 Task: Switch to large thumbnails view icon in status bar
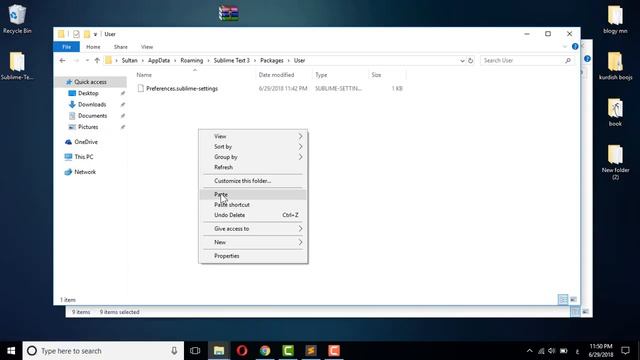pyautogui.click(x=573, y=300)
